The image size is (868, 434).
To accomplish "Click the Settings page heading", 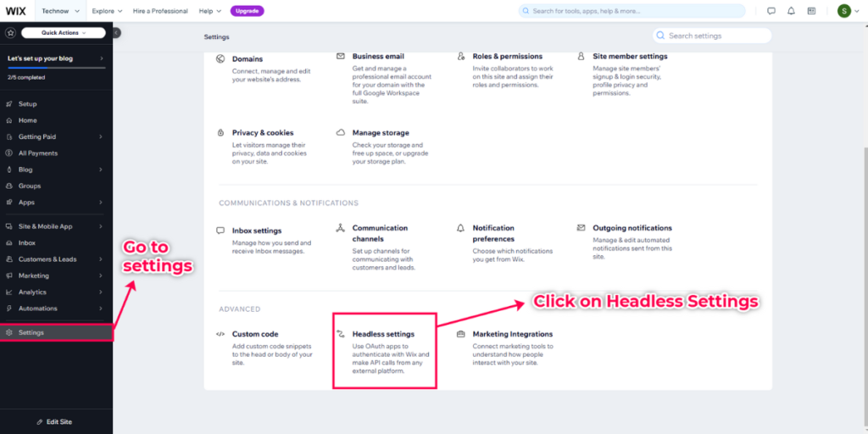I will tap(216, 37).
